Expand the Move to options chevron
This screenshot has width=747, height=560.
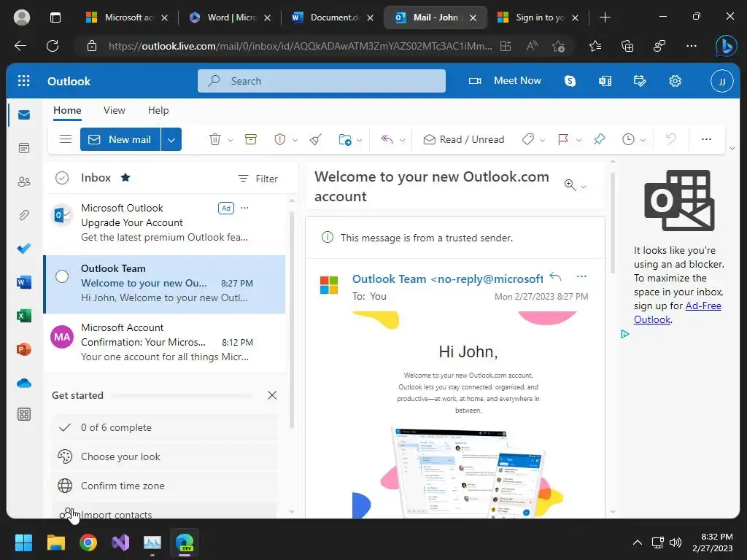coord(359,140)
